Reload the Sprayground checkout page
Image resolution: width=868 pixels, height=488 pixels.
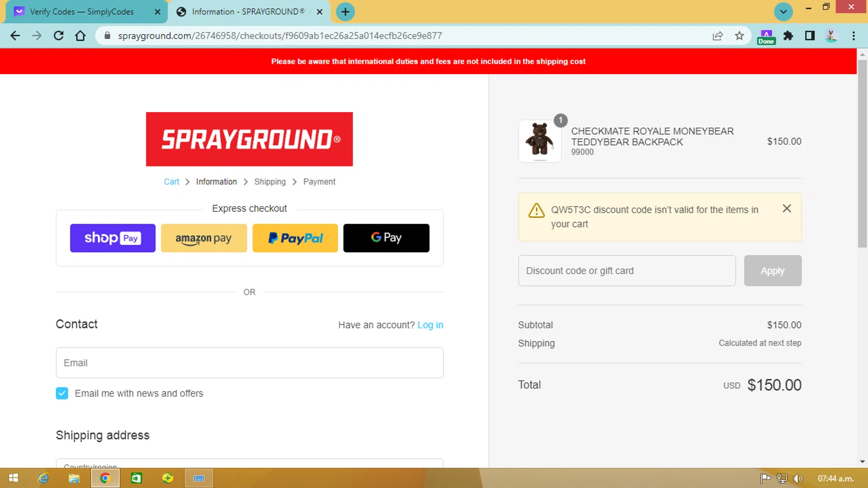pos(58,36)
